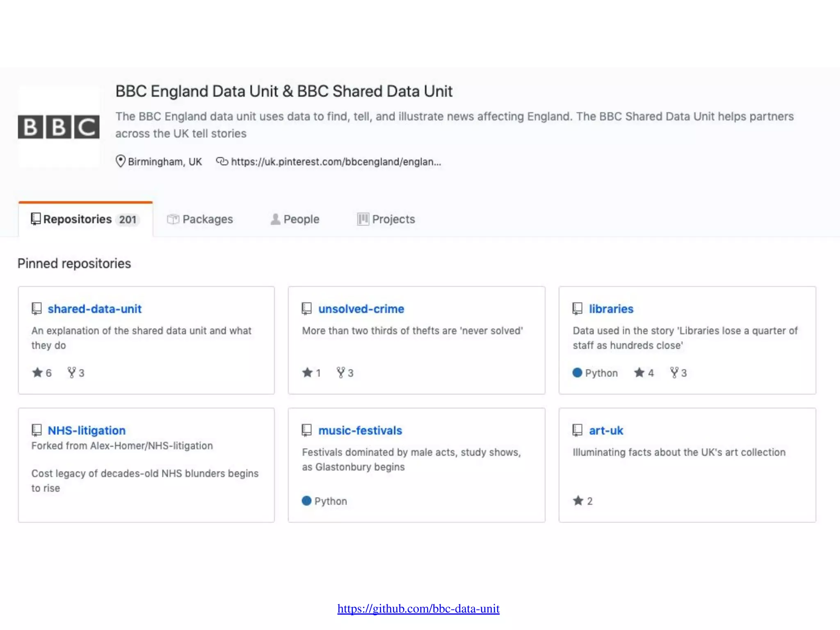Click the star icon on libraries card
The height and width of the screenshot is (630, 840).
click(x=639, y=372)
